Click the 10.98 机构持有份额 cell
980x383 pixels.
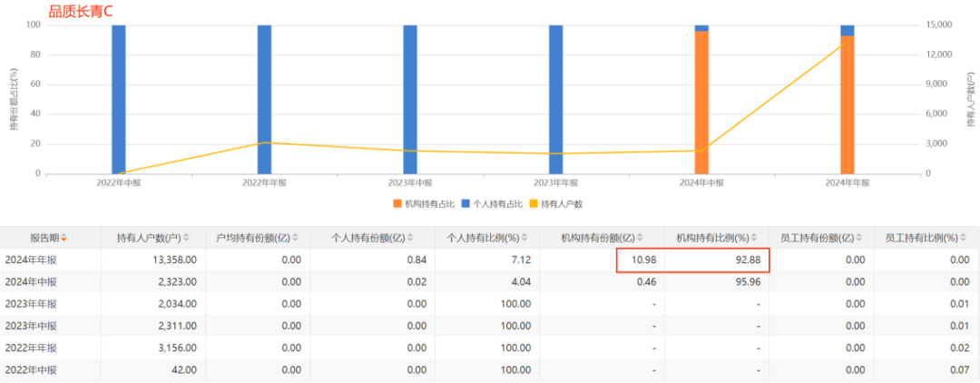tap(643, 260)
